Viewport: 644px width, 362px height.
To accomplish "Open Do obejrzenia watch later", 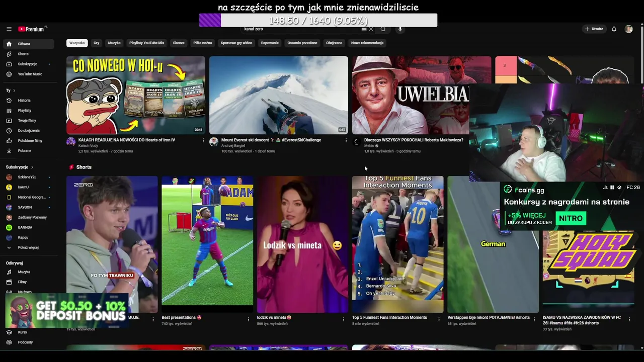I will (29, 131).
